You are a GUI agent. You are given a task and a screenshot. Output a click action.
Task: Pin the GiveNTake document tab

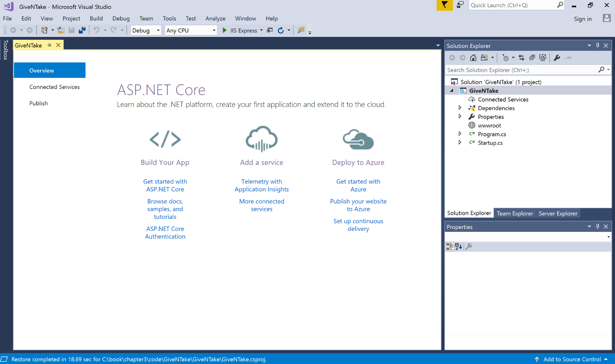tap(49, 45)
